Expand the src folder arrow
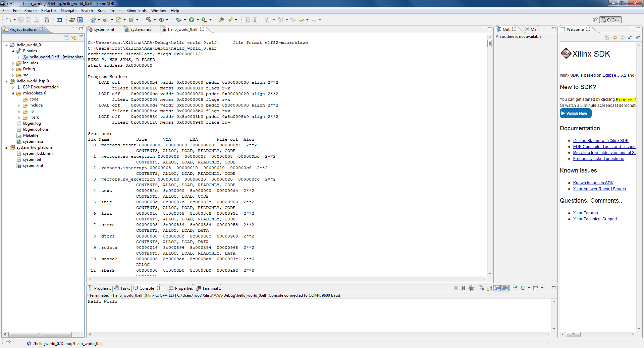 13,75
